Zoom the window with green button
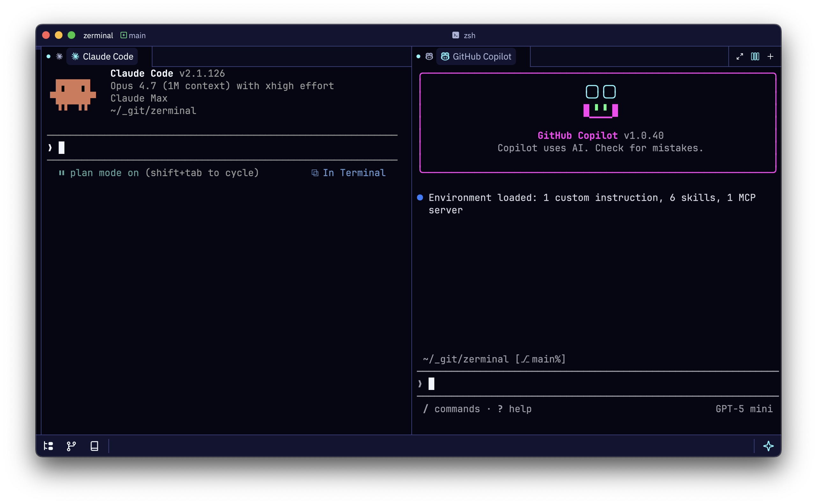Image resolution: width=817 pixels, height=504 pixels. [x=71, y=35]
